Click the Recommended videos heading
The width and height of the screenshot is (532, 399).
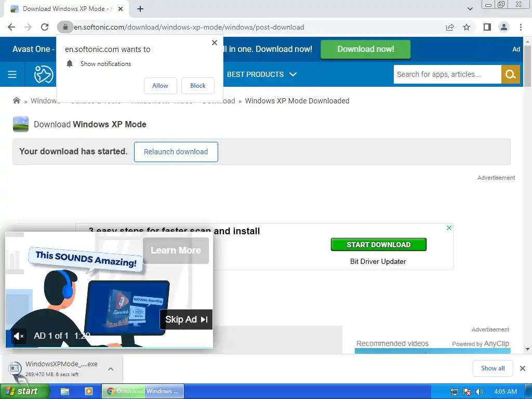(393, 343)
